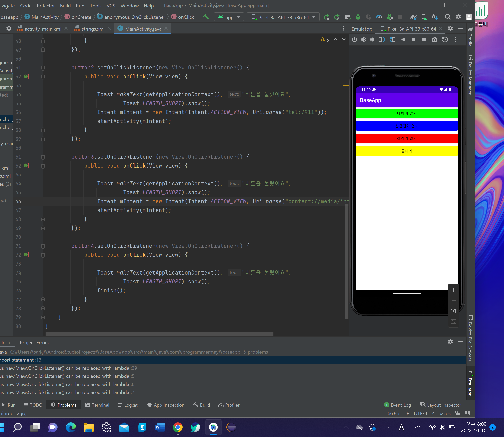Image resolution: width=504 pixels, height=437 pixels.
Task: Toggle the code fold marker at line 61
Action: 43,157
